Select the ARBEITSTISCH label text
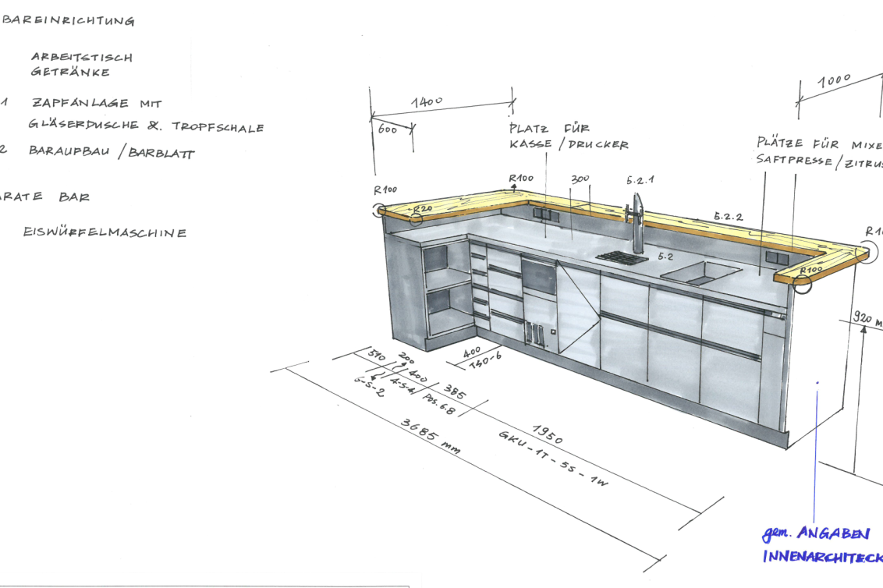883x588 pixels. (82, 57)
